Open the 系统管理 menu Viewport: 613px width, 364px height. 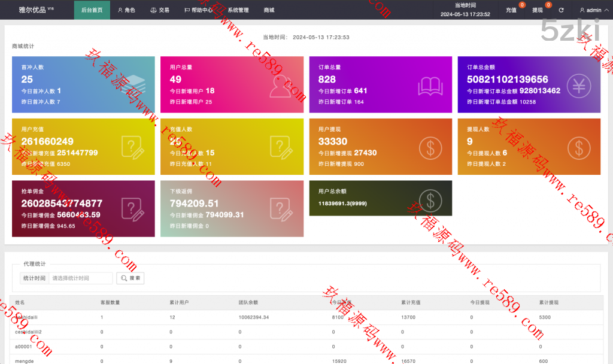pyautogui.click(x=238, y=10)
